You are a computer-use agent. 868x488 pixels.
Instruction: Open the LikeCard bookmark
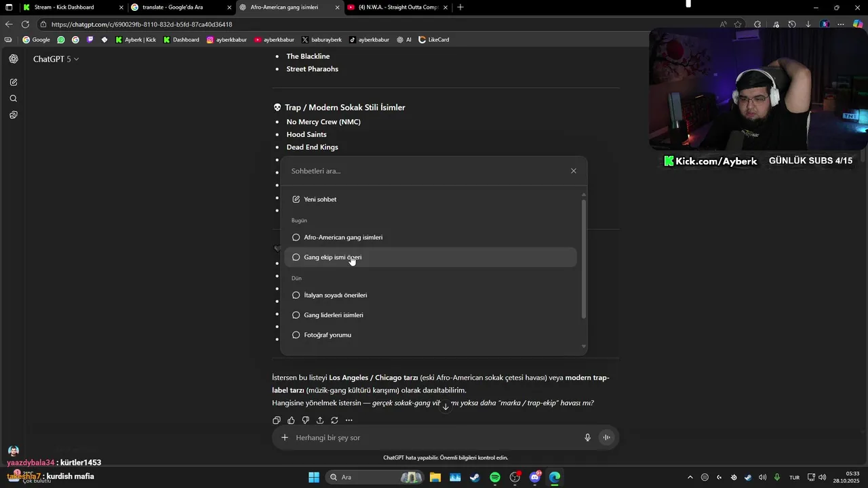pyautogui.click(x=434, y=40)
